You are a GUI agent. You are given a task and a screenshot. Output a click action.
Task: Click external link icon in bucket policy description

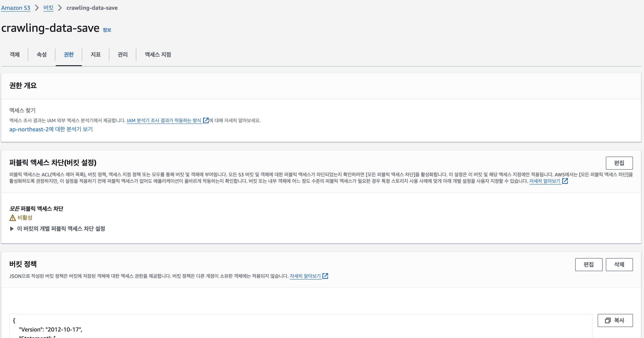(x=325, y=276)
